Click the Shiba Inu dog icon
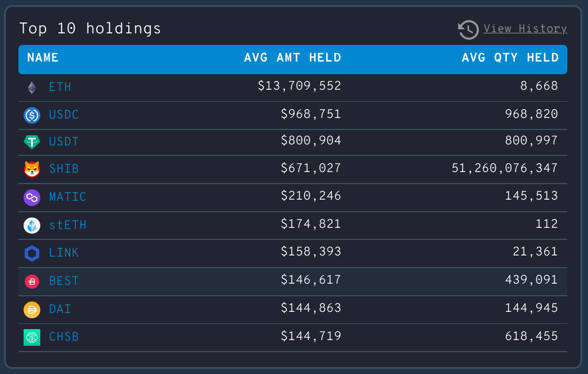Image resolution: width=588 pixels, height=374 pixels. [x=32, y=169]
